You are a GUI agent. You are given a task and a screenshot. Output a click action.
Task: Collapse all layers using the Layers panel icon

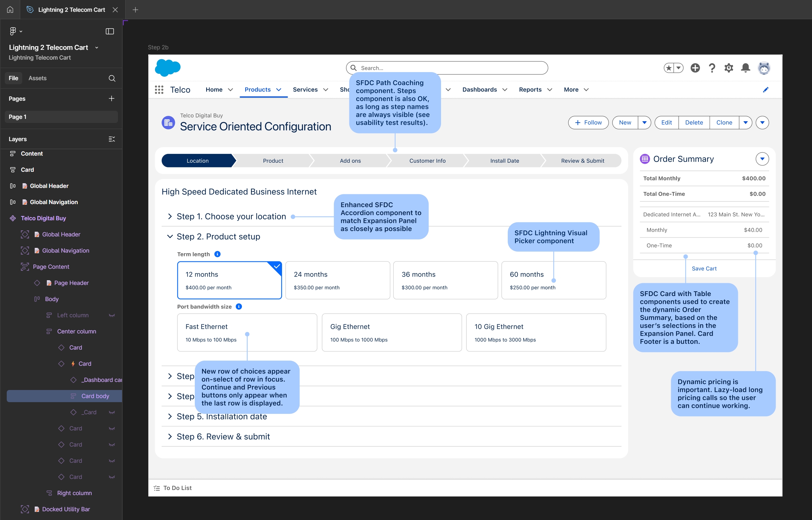[x=112, y=139]
